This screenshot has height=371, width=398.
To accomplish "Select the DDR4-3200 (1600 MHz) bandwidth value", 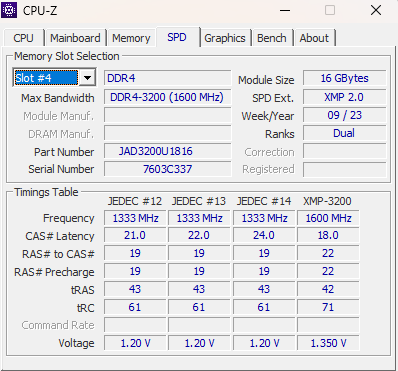I will point(167,97).
